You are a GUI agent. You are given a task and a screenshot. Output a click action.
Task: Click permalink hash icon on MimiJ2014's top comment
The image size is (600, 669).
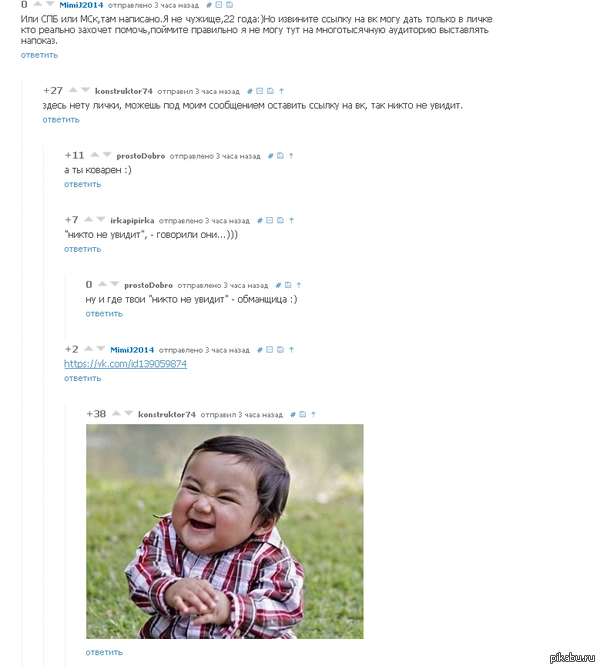tap(209, 5)
